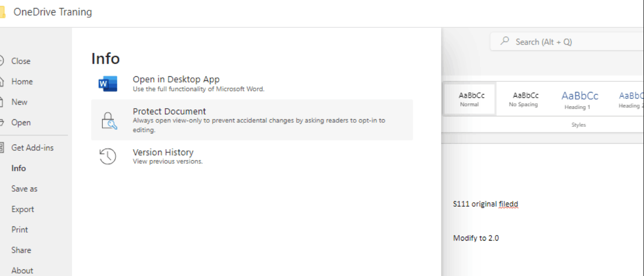The width and height of the screenshot is (644, 276).
Task: Click the Version History clock icon
Action: pyautogui.click(x=108, y=156)
